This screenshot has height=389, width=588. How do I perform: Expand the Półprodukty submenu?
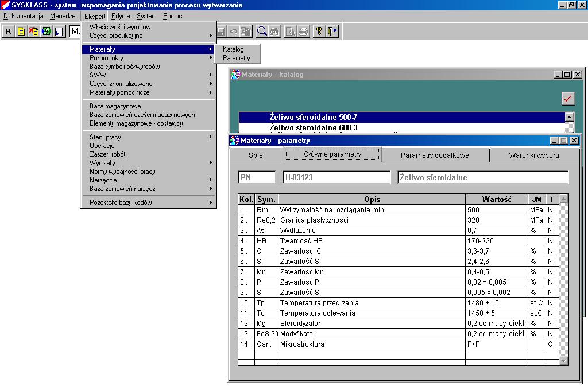[x=149, y=58]
